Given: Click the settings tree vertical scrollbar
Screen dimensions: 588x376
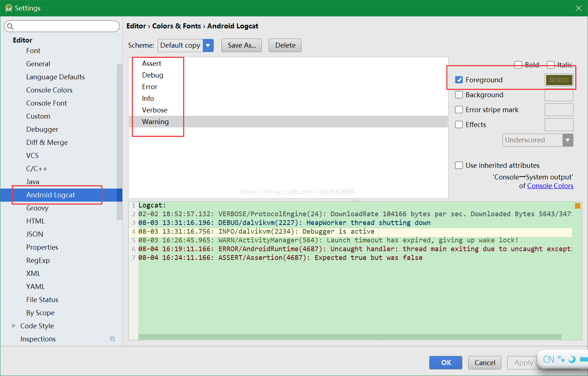Looking at the screenshot, I should [x=119, y=142].
